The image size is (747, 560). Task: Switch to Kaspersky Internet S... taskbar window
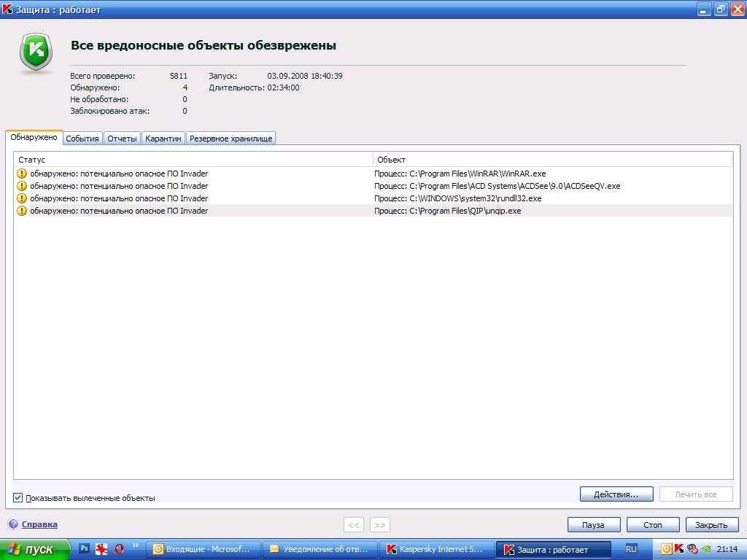pyautogui.click(x=437, y=549)
